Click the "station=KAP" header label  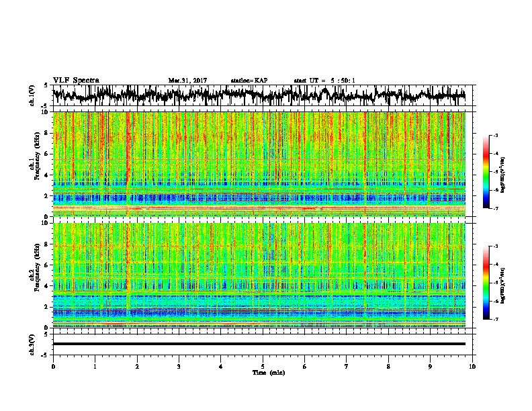pyautogui.click(x=249, y=81)
